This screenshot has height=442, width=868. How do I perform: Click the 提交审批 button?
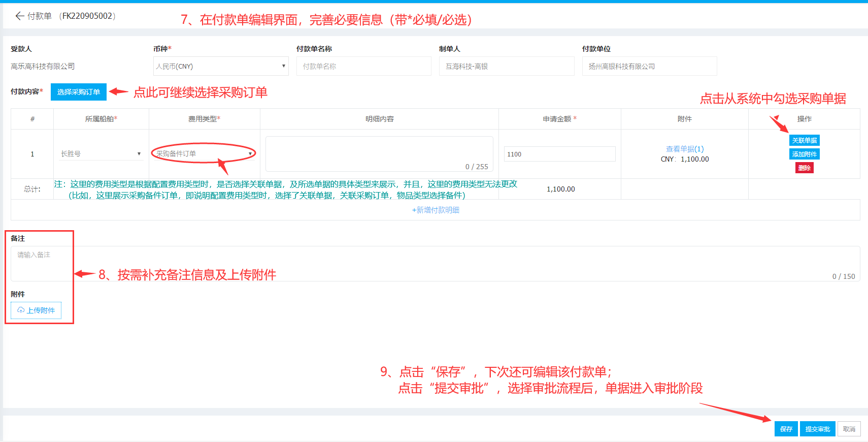coord(818,429)
